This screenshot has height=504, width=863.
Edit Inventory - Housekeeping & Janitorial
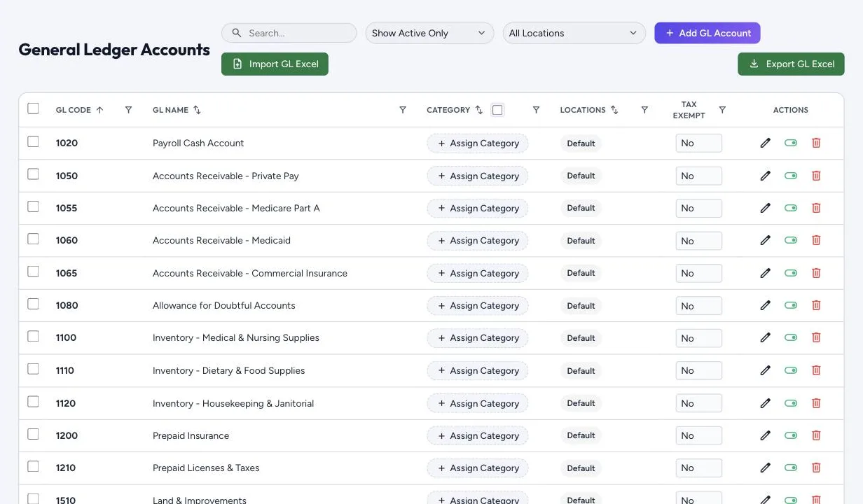[766, 403]
